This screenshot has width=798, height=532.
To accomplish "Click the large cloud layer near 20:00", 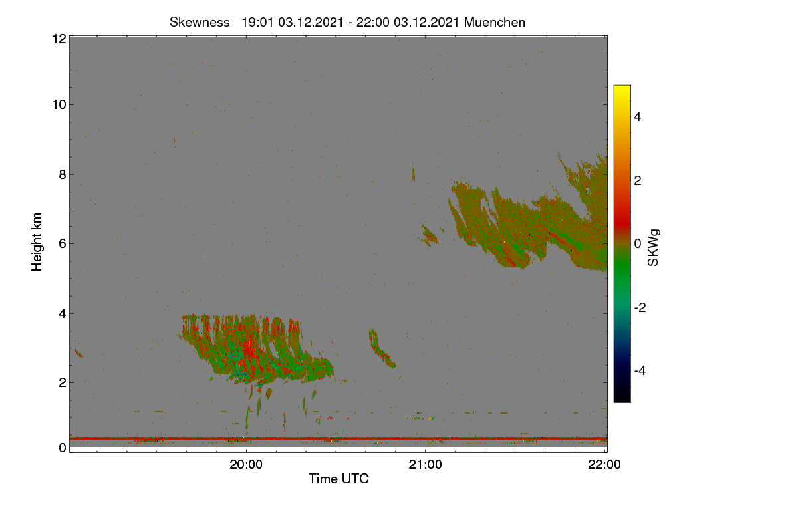I will (256, 349).
